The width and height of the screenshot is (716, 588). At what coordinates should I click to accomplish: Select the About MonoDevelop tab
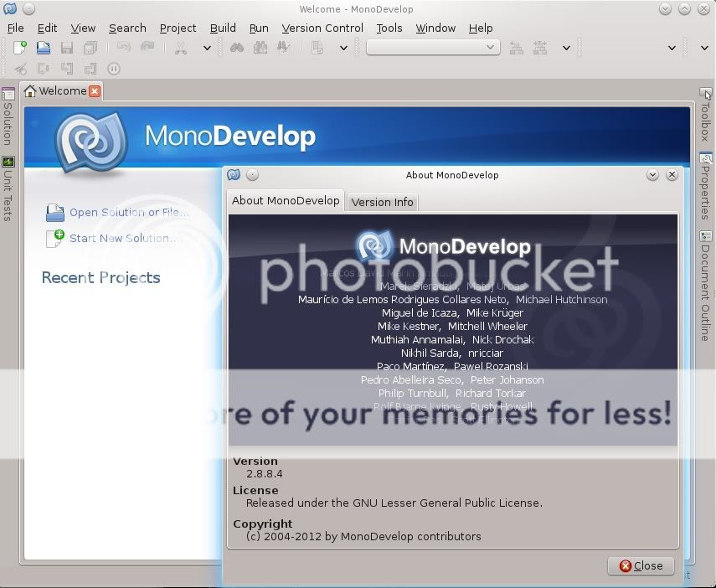[x=286, y=200]
